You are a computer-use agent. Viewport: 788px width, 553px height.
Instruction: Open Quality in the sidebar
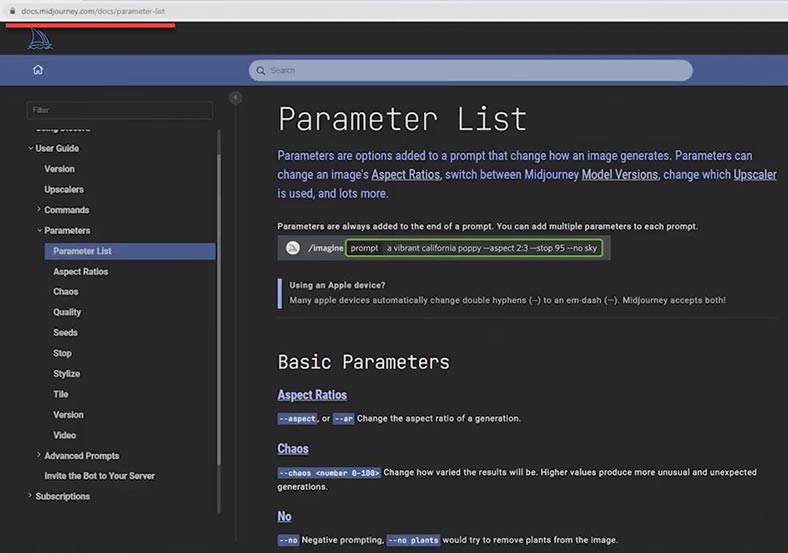click(x=67, y=312)
